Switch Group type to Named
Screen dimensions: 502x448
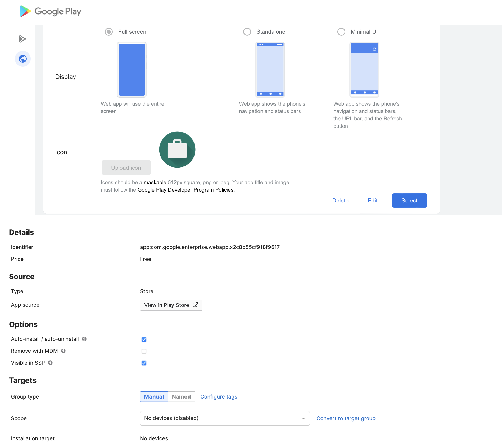pyautogui.click(x=181, y=397)
